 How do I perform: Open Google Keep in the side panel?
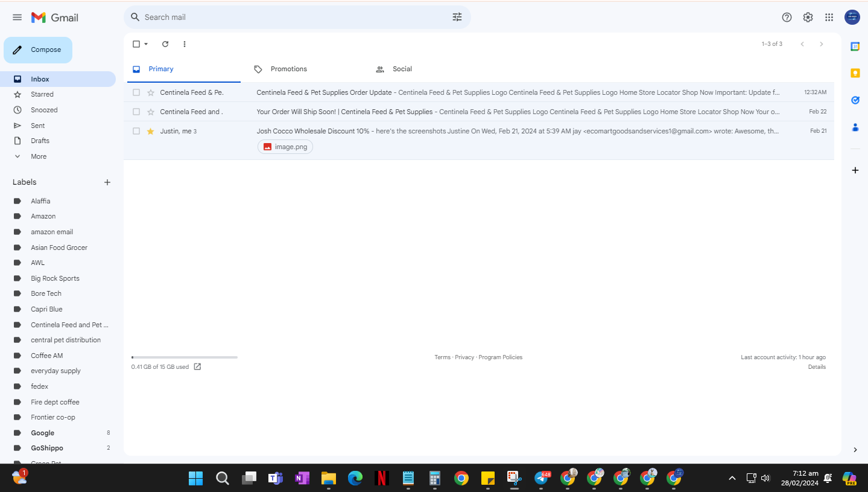tap(855, 73)
